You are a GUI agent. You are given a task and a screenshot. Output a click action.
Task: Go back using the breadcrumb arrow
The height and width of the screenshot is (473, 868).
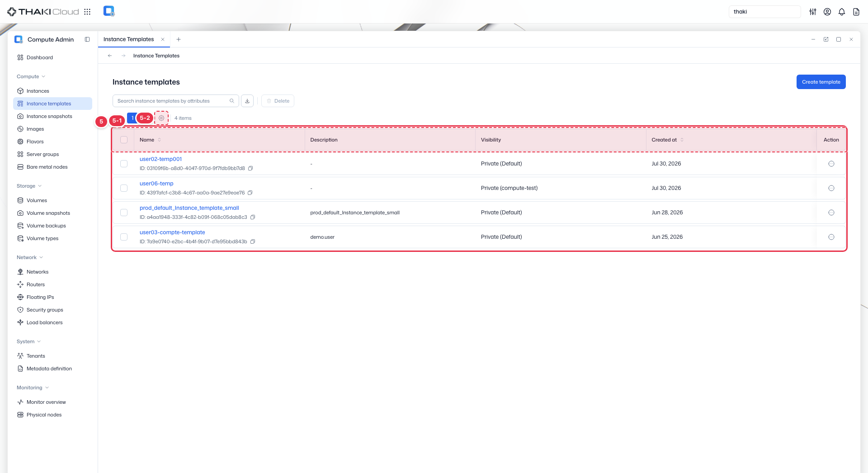click(110, 56)
